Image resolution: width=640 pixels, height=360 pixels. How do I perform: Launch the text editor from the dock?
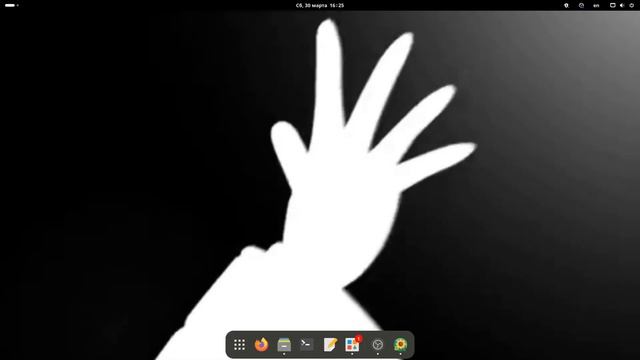(330, 345)
